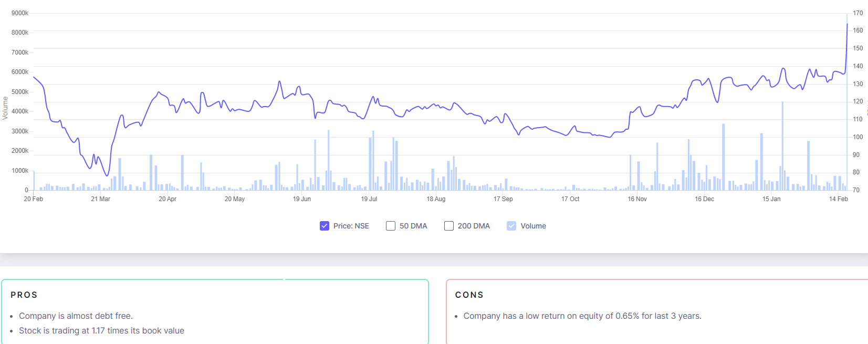The width and height of the screenshot is (868, 344).
Task: Click the 19 Jun date label
Action: coord(302,199)
